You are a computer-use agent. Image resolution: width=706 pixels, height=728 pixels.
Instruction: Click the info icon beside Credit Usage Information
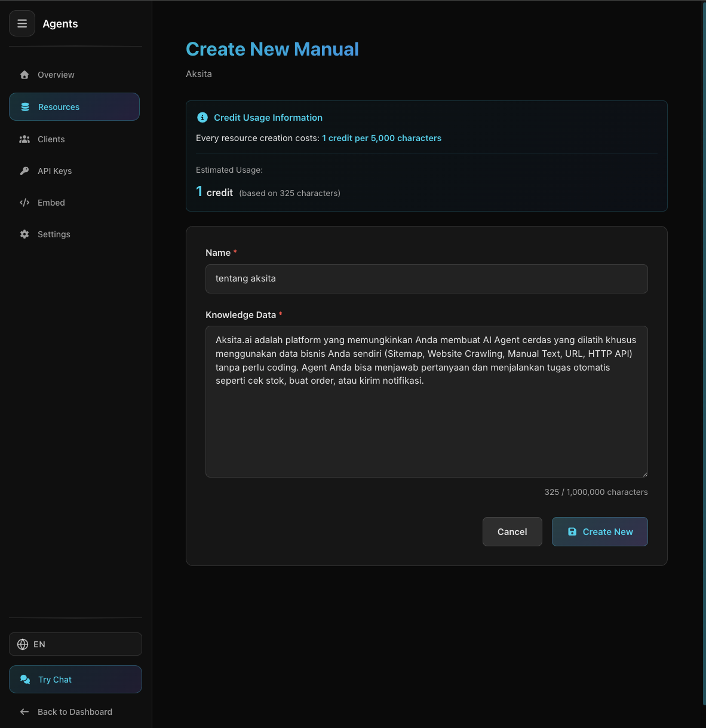[x=202, y=117]
